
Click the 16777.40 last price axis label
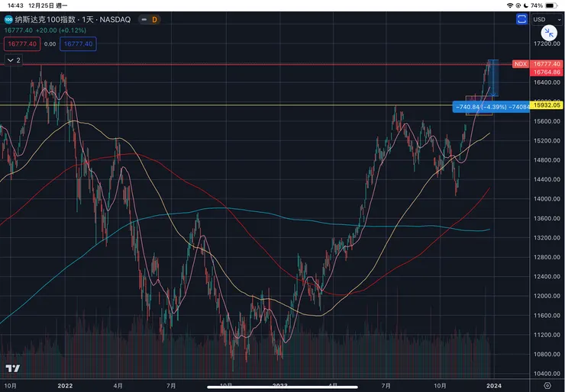click(546, 64)
